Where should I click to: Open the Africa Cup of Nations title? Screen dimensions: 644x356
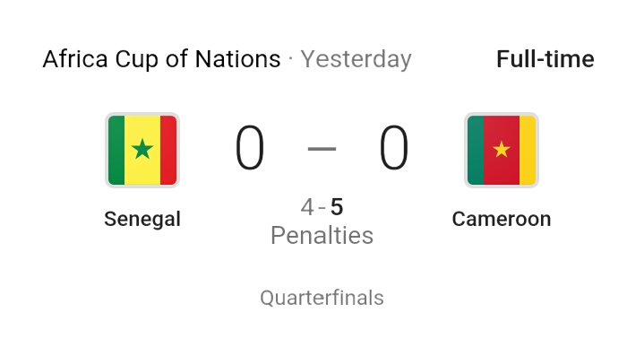[x=162, y=59]
